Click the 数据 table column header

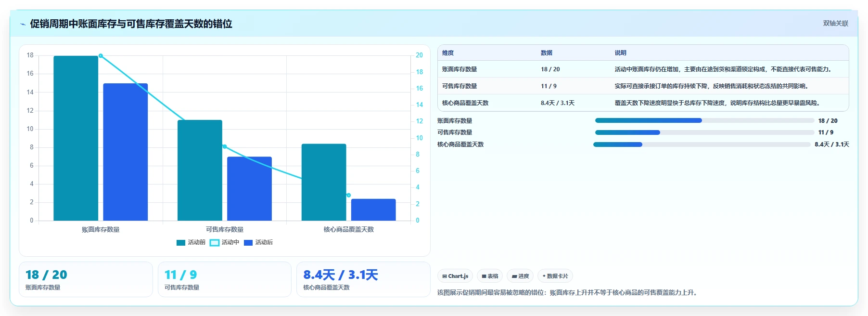(x=547, y=53)
